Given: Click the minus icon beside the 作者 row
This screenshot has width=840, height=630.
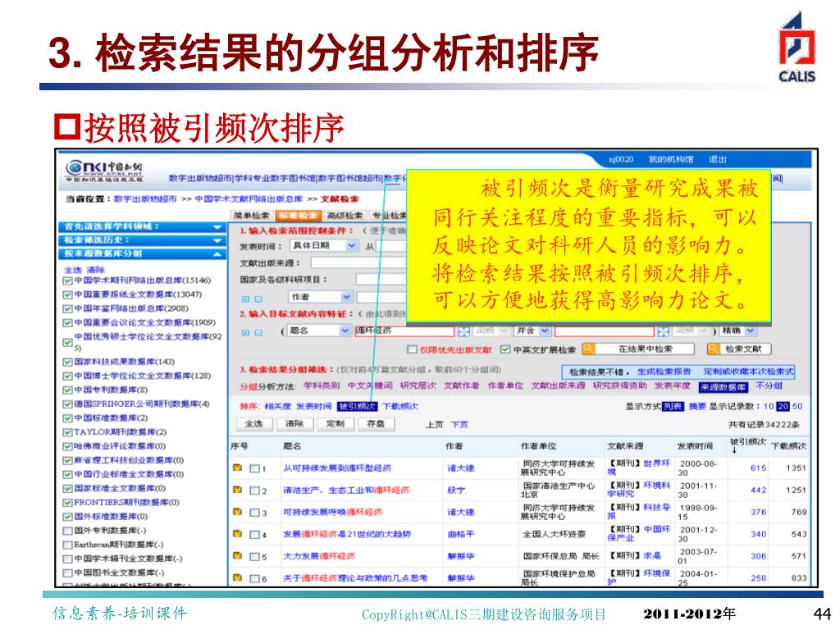Looking at the screenshot, I should click(258, 299).
